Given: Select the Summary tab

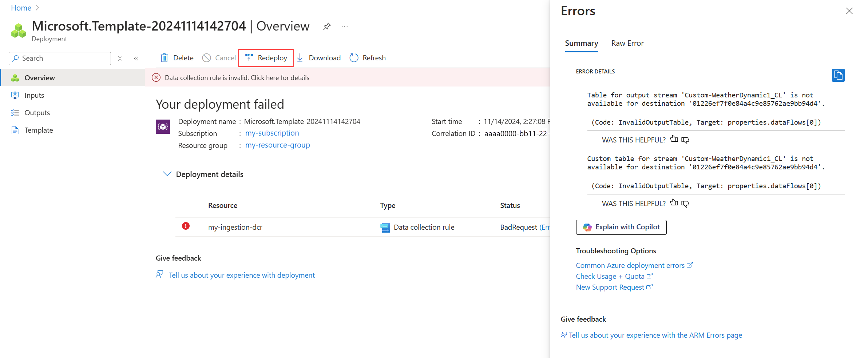Looking at the screenshot, I should point(581,43).
